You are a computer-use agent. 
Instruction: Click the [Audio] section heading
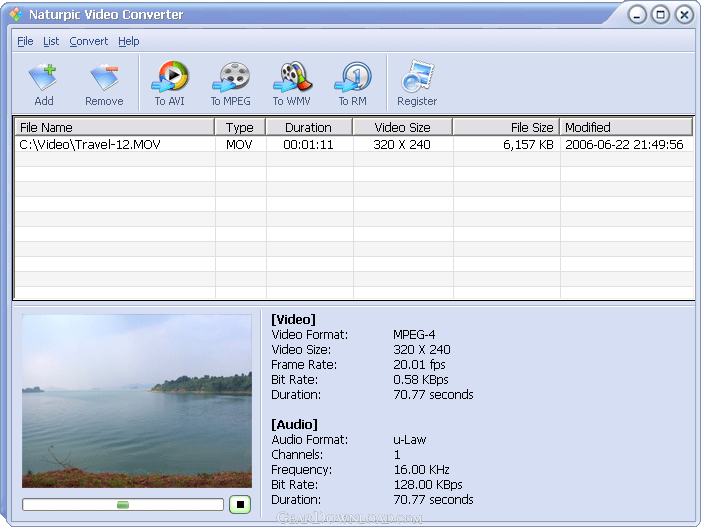tap(294, 424)
